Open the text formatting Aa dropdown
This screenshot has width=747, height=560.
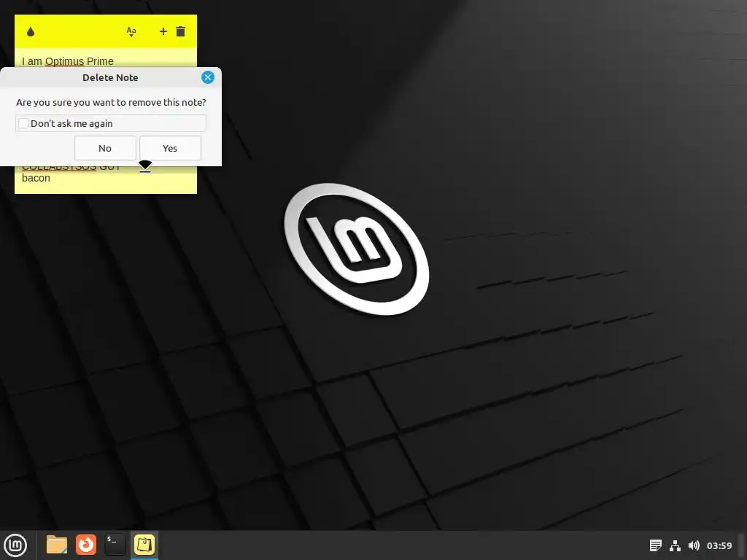tap(131, 32)
